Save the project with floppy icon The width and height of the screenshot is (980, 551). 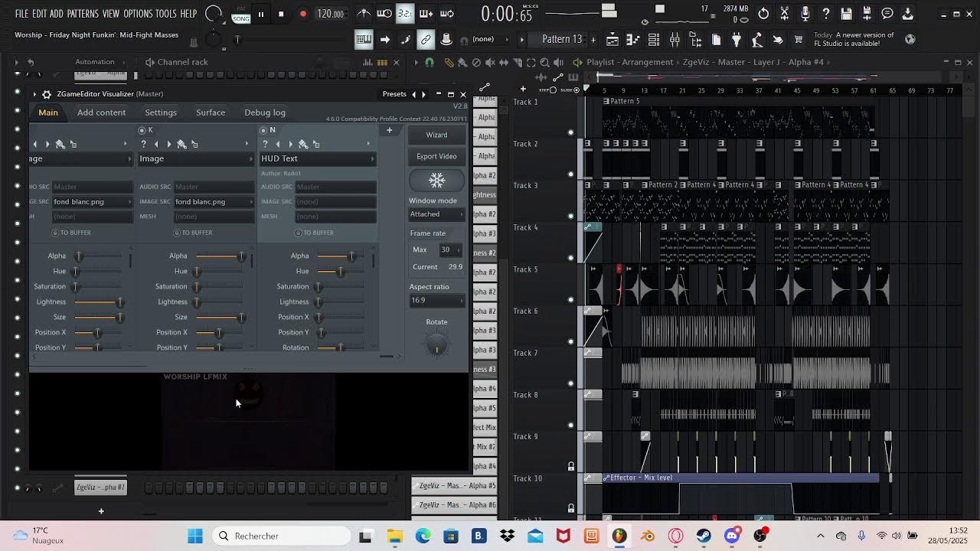pos(847,14)
